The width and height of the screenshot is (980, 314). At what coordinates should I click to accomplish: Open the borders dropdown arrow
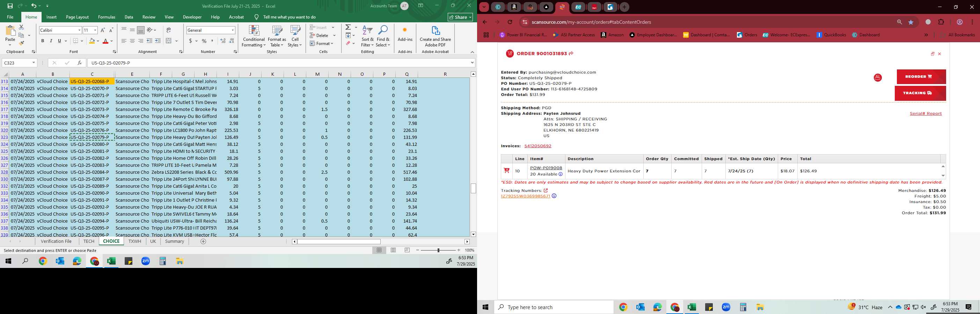[x=82, y=41]
